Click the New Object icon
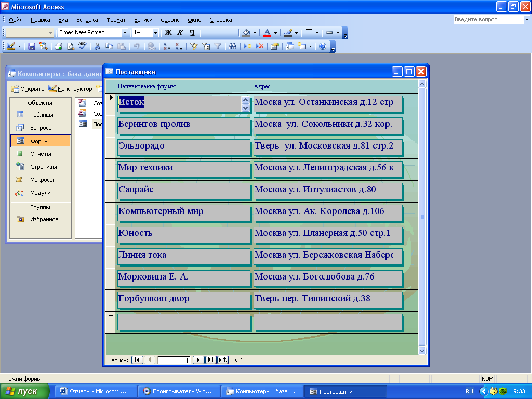 (x=302, y=46)
